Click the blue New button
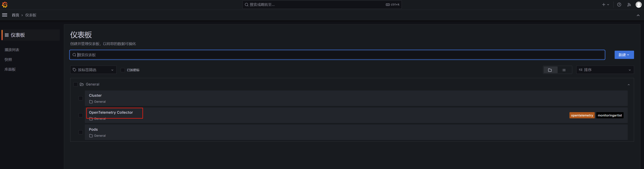644x169 pixels. tap(624, 55)
